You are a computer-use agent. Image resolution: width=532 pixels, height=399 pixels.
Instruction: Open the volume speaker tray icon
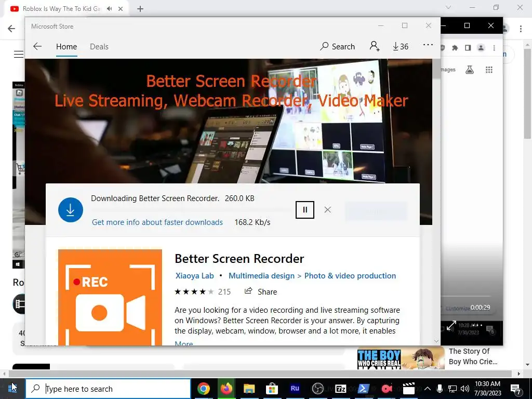pyautogui.click(x=465, y=389)
